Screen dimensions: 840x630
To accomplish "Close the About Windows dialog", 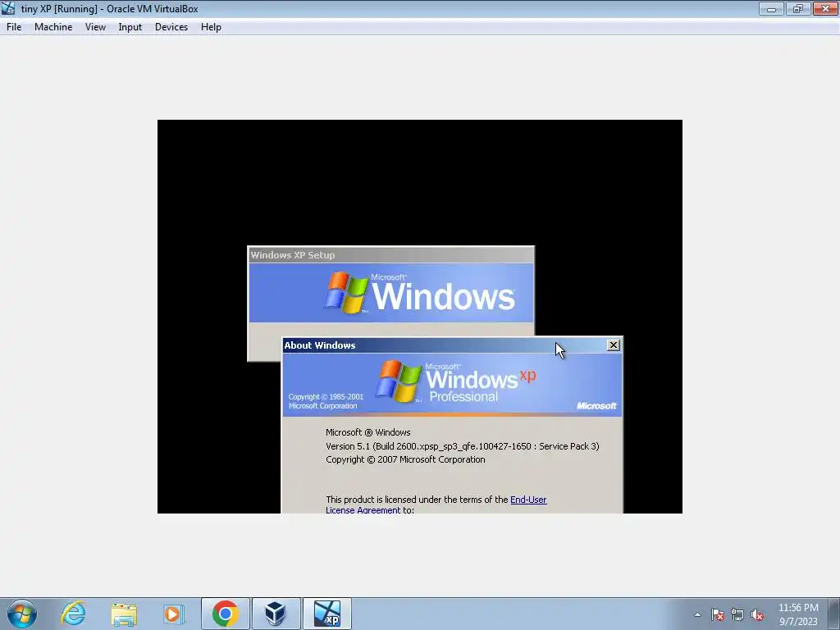I will click(x=614, y=345).
